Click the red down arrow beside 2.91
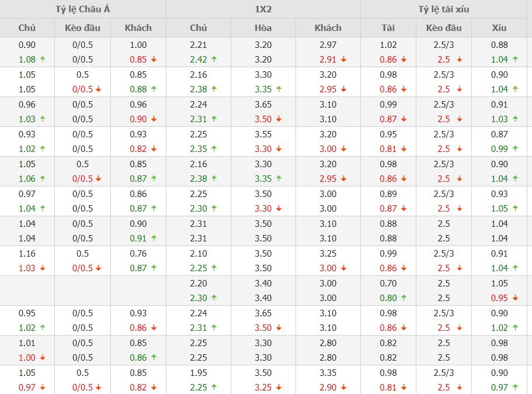Screen dimensions: 532x394 (344, 60)
